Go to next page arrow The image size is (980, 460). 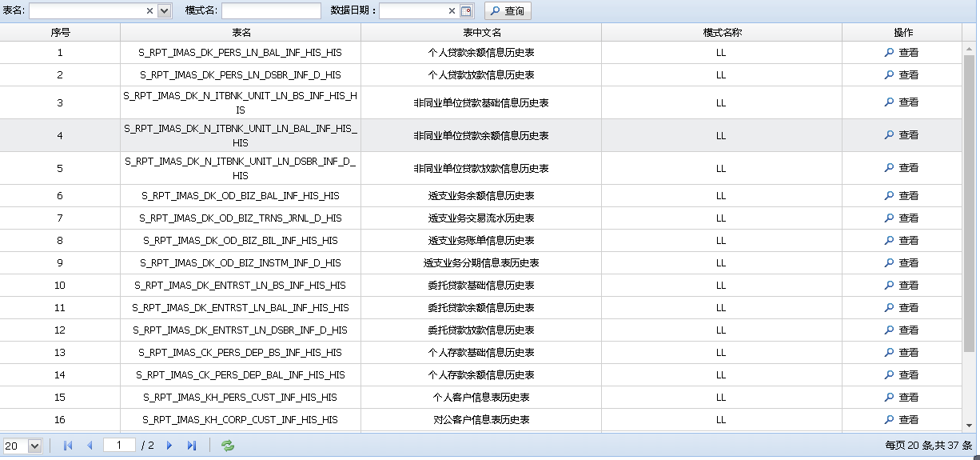[x=169, y=446]
